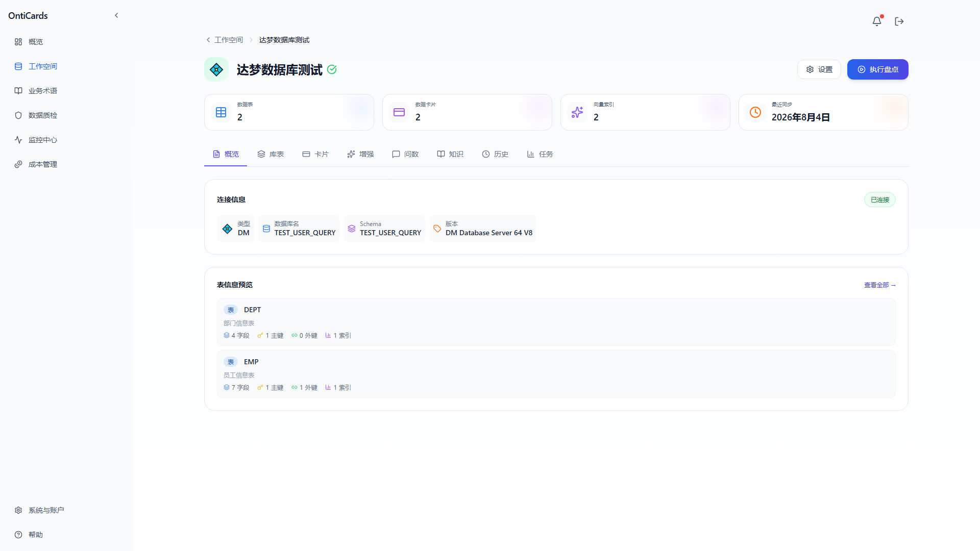Click the 数据库名 database icon
Image resolution: width=980 pixels, height=551 pixels.
(x=266, y=229)
